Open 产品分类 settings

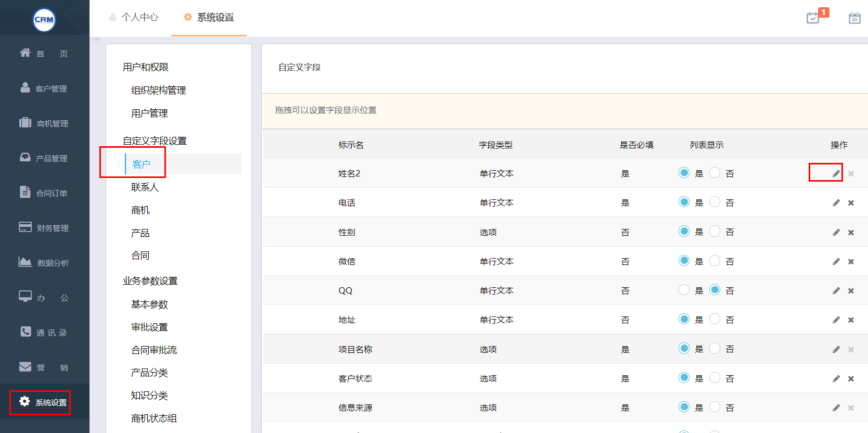click(149, 373)
